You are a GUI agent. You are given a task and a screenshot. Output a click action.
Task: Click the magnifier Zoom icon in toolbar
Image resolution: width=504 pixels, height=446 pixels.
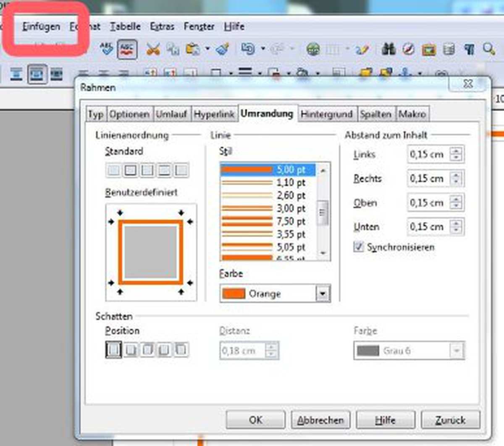(488, 49)
